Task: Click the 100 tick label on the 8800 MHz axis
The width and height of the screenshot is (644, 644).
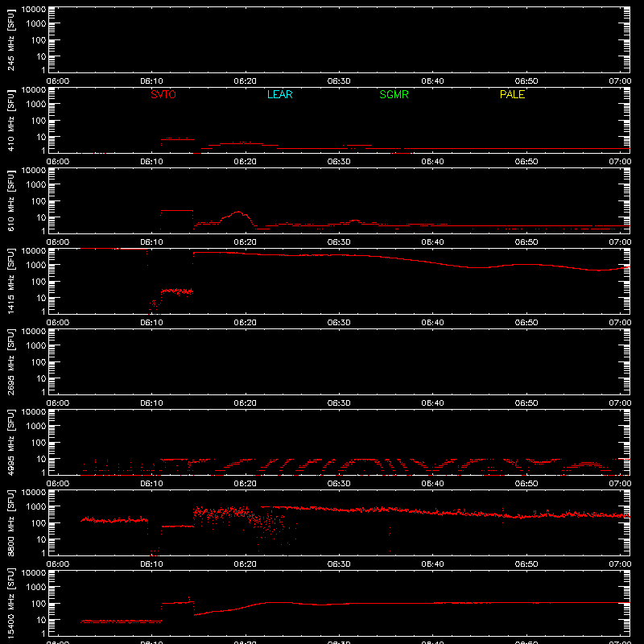Action: (39, 523)
